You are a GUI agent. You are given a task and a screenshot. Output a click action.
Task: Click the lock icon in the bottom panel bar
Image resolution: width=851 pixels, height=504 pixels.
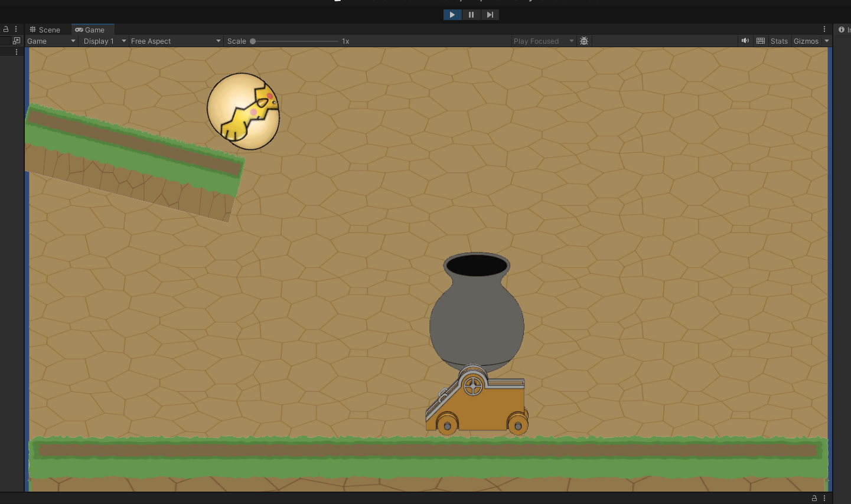[814, 498]
